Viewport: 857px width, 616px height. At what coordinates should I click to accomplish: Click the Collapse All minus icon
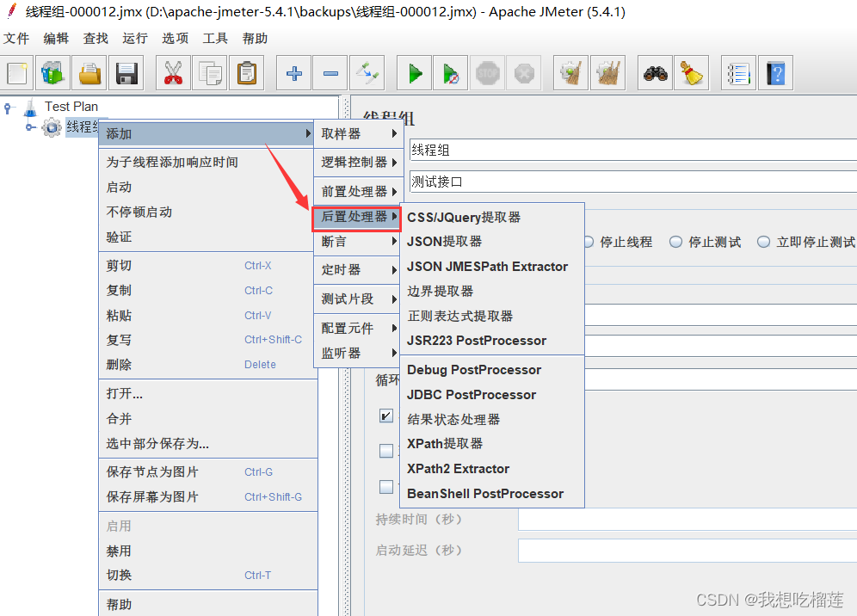pos(330,72)
